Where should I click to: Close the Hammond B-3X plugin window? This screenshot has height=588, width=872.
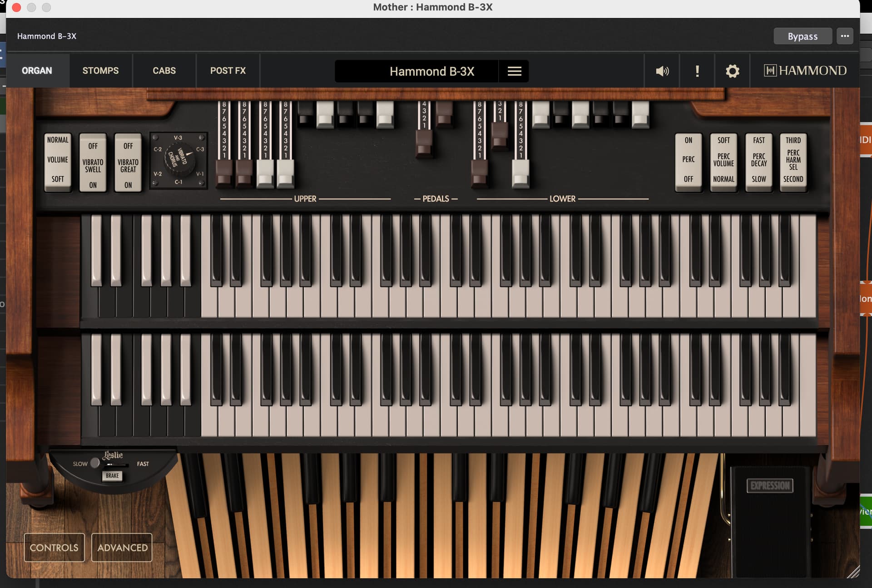coord(16,7)
